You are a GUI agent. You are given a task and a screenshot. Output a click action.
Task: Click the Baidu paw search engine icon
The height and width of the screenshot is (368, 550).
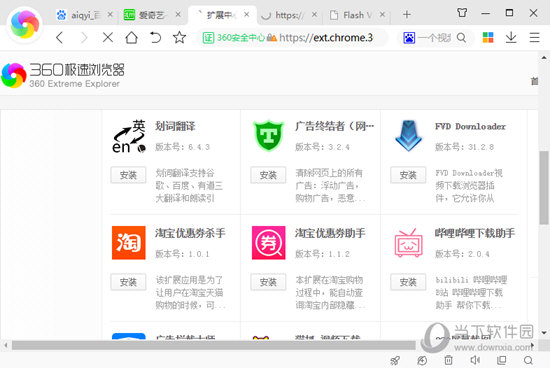point(409,38)
